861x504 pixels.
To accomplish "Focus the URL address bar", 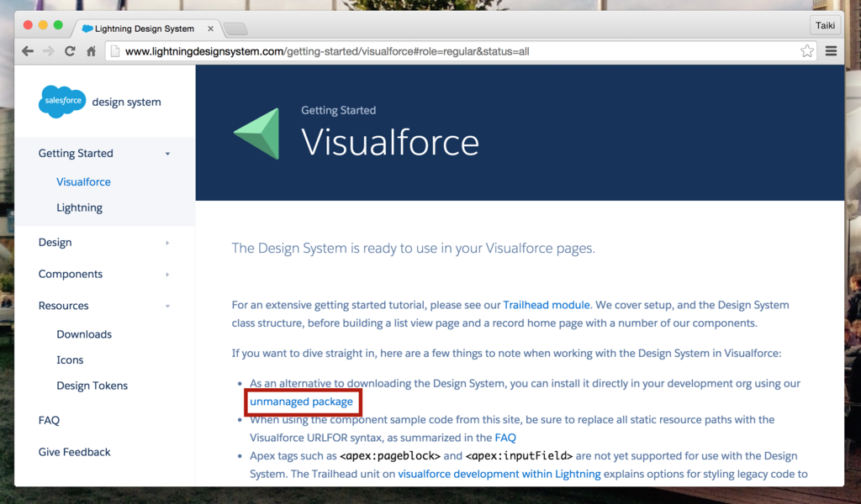I will [x=460, y=51].
